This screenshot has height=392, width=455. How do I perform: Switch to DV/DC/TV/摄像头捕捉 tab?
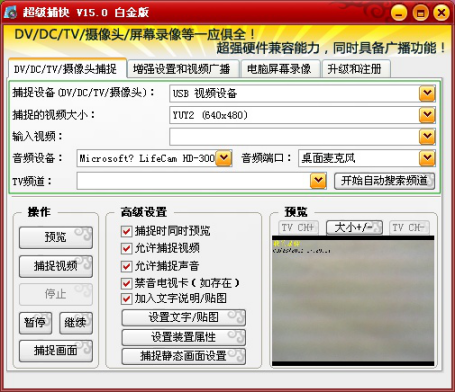point(67,69)
